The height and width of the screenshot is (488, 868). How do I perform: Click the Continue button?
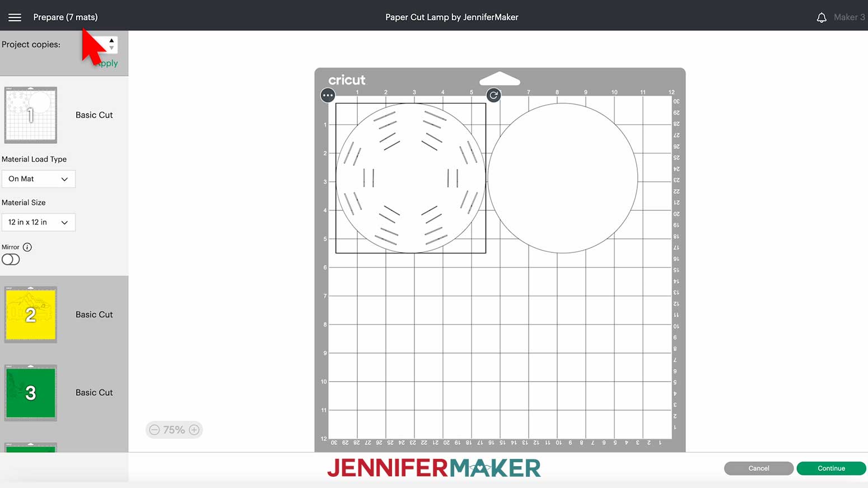click(x=831, y=468)
